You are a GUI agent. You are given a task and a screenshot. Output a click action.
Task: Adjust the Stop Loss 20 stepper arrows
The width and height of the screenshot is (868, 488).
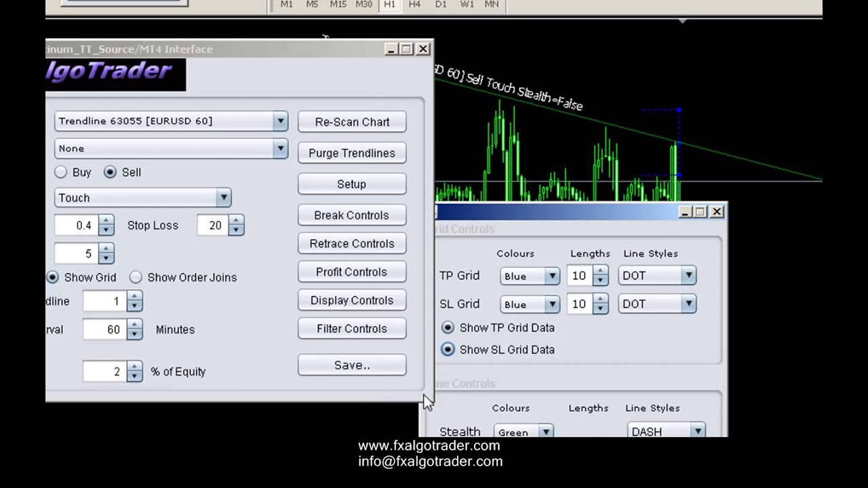[x=236, y=226]
